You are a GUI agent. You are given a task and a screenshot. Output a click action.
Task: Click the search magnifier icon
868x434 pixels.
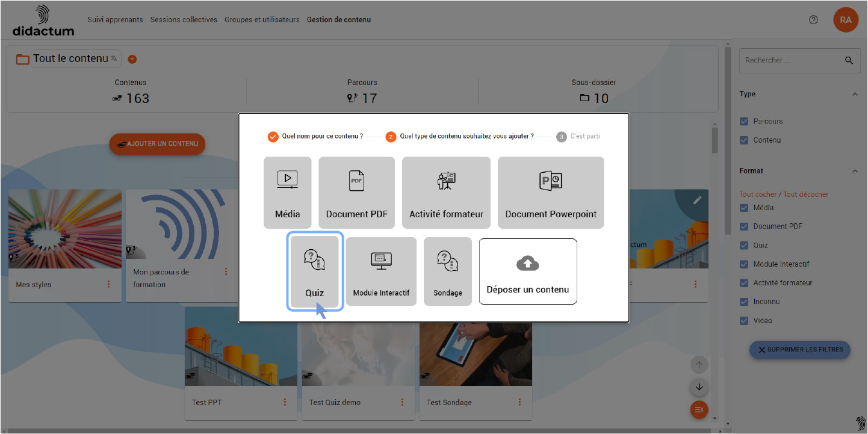[849, 60]
